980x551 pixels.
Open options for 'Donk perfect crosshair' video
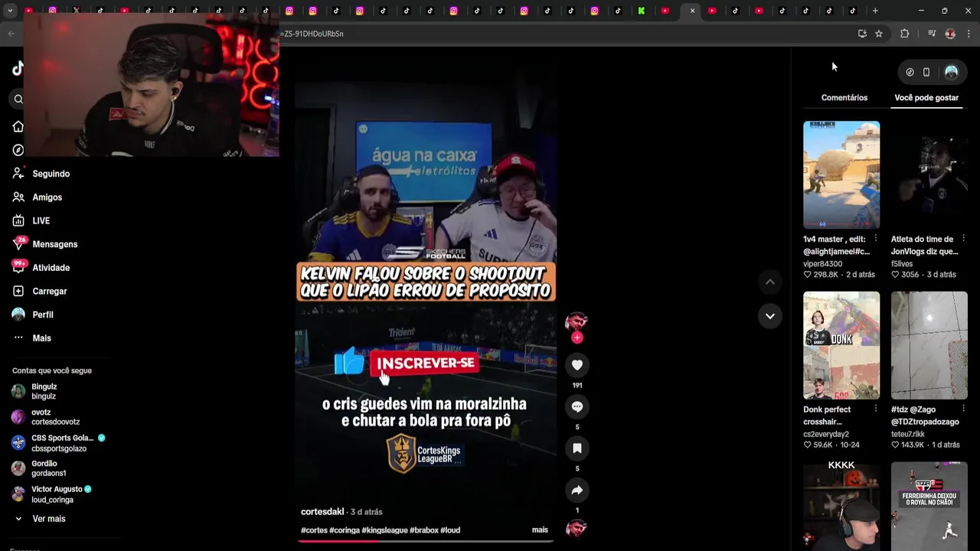(x=876, y=409)
